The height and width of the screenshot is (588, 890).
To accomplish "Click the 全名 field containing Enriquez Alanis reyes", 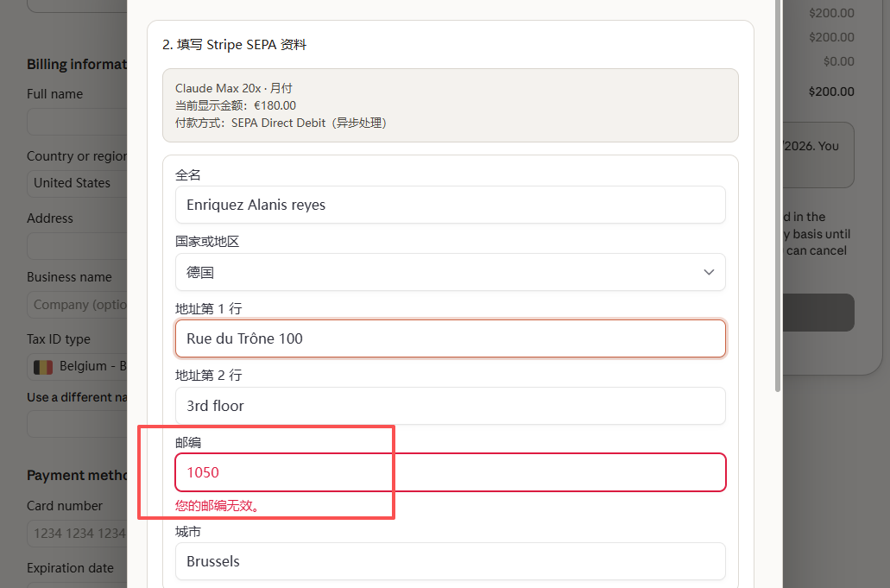I will [450, 205].
